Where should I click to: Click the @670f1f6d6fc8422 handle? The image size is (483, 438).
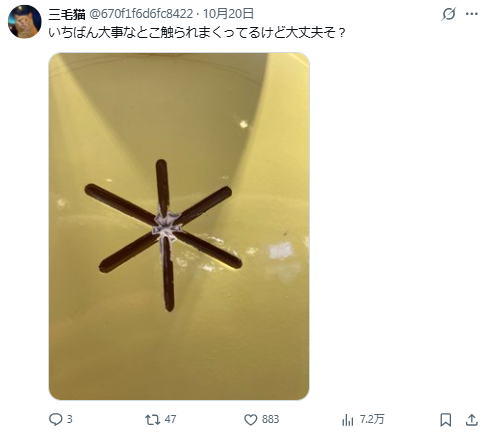pos(141,14)
